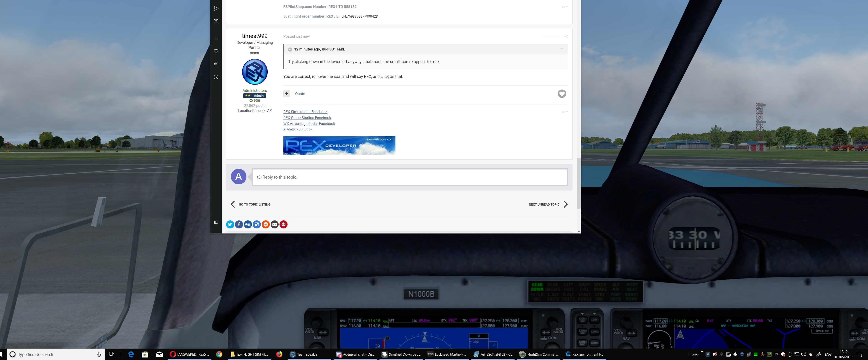Screen dimensions: 868x360
Task: Open REX Simulations Facebook link
Action: (x=305, y=112)
